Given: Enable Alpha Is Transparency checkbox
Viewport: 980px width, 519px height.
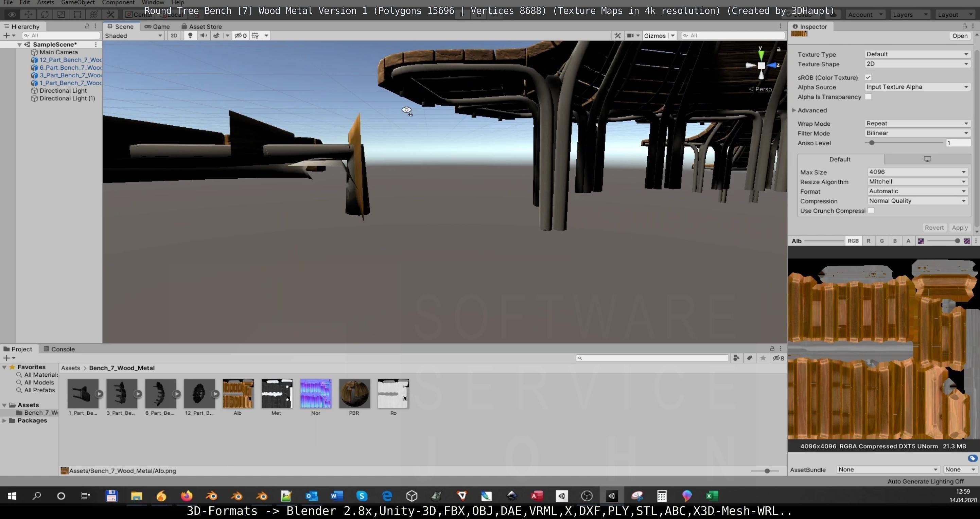Looking at the screenshot, I should pyautogui.click(x=868, y=96).
